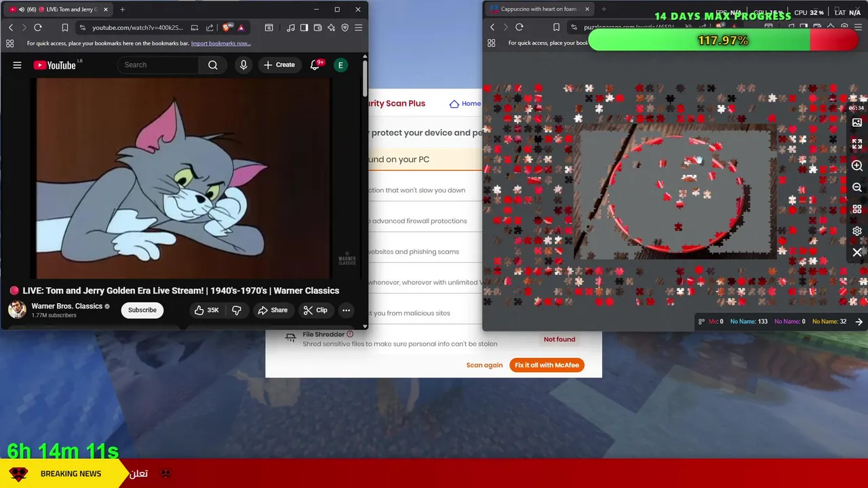Open Brave Shields lion icon in YouTube window
The width and height of the screenshot is (868, 488).
tap(227, 28)
